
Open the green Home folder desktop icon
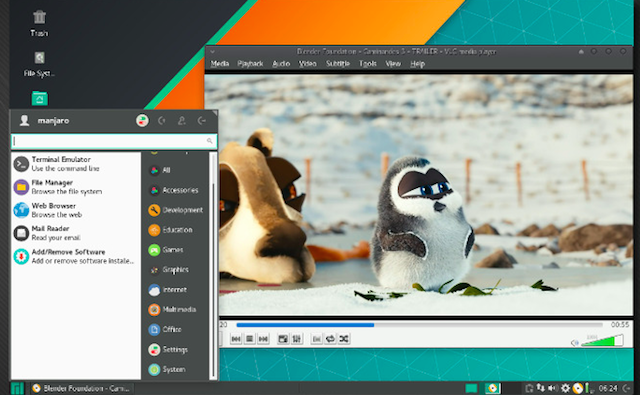tap(40, 98)
